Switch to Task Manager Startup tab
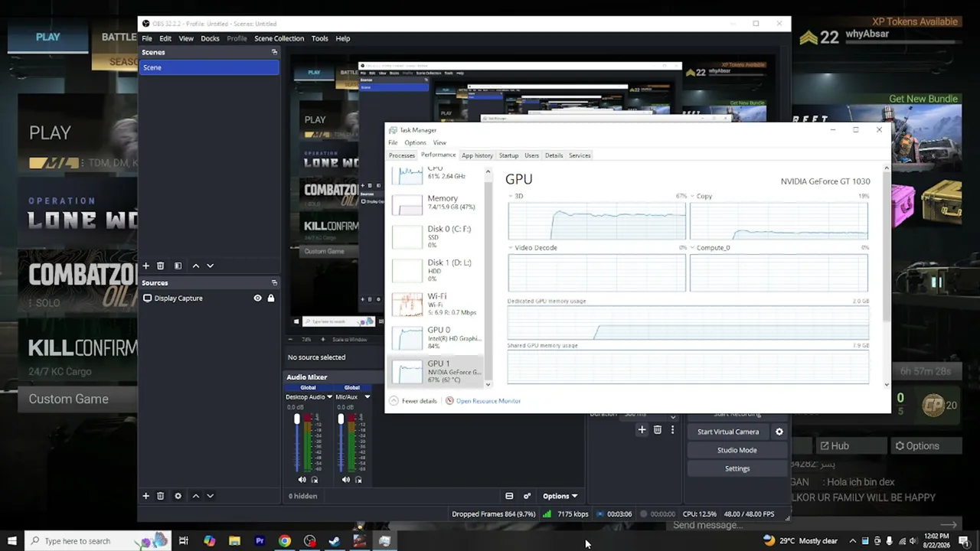980x551 pixels. pos(508,155)
